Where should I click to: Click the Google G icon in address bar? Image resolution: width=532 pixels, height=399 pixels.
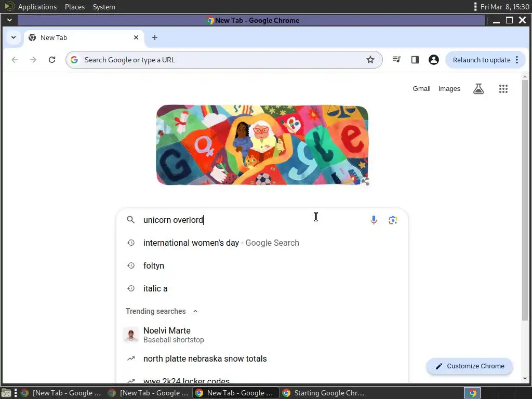[74, 60]
